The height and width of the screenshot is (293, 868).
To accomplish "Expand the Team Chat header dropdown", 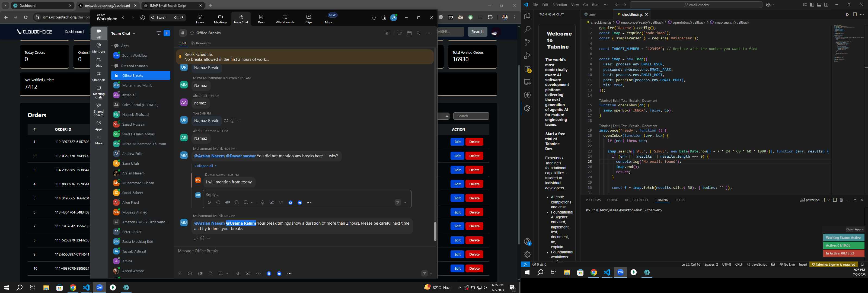I will [x=134, y=33].
